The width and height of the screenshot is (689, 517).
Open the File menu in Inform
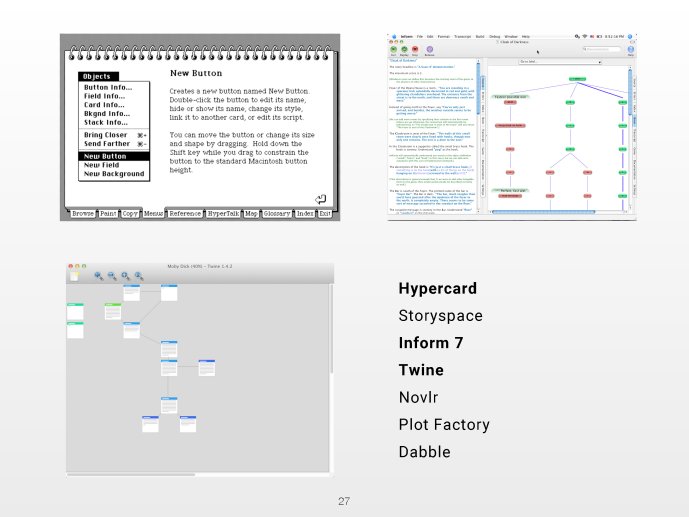[x=420, y=36]
